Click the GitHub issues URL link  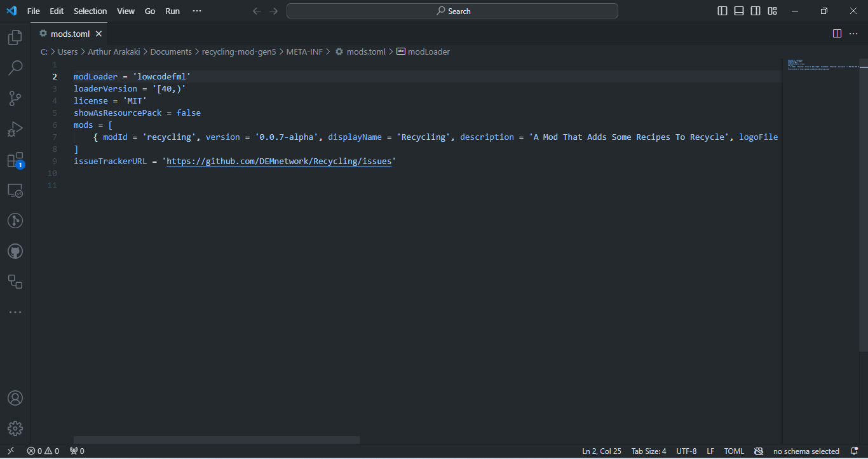279,161
